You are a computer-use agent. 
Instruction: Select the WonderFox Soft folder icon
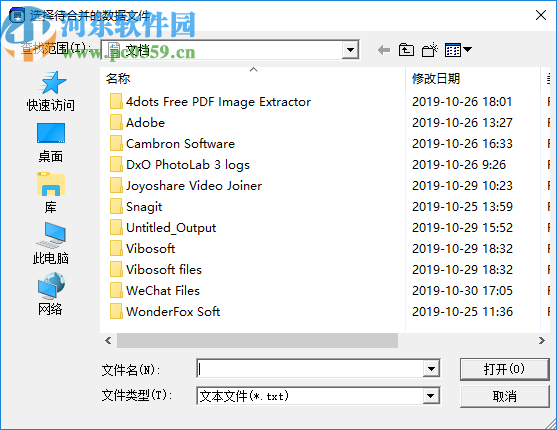coord(116,311)
